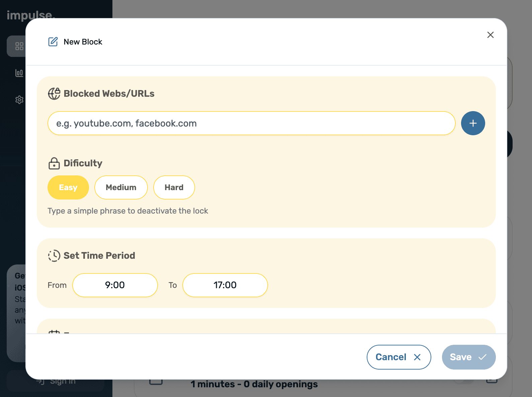The height and width of the screenshot is (397, 532).
Task: Click the padlock icon next to Dificulty
Action: pos(54,163)
